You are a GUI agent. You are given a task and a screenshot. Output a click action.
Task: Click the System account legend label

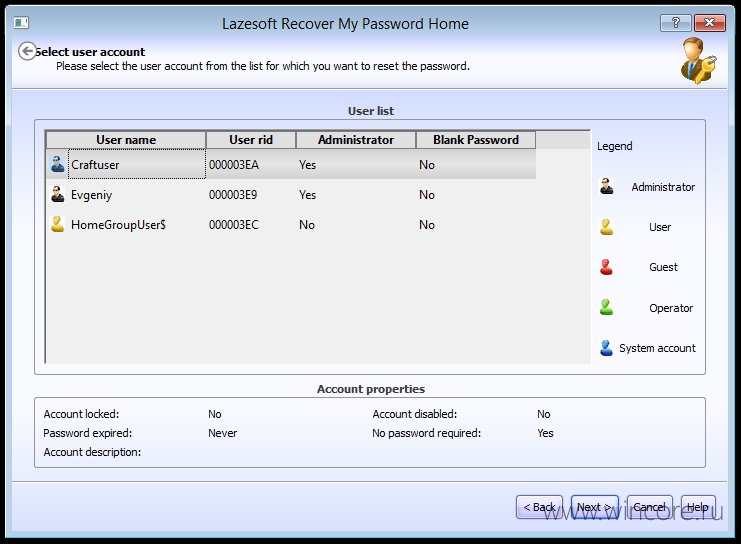657,348
